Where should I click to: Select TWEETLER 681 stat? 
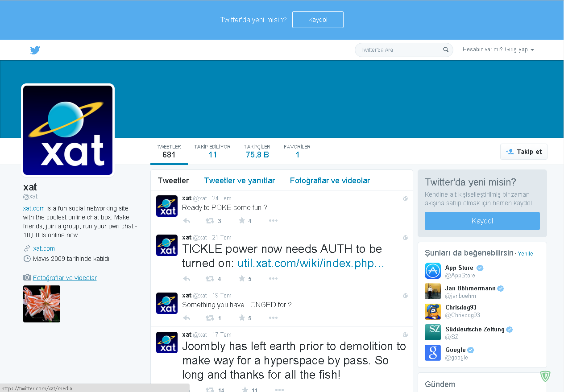point(169,151)
